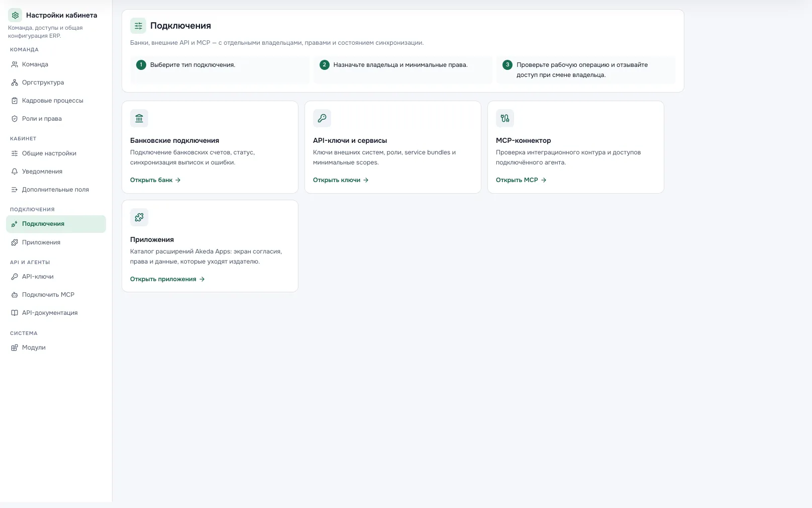Click the sliders icon beside the Подключения page heading
The height and width of the screenshot is (508, 812).
click(138, 26)
